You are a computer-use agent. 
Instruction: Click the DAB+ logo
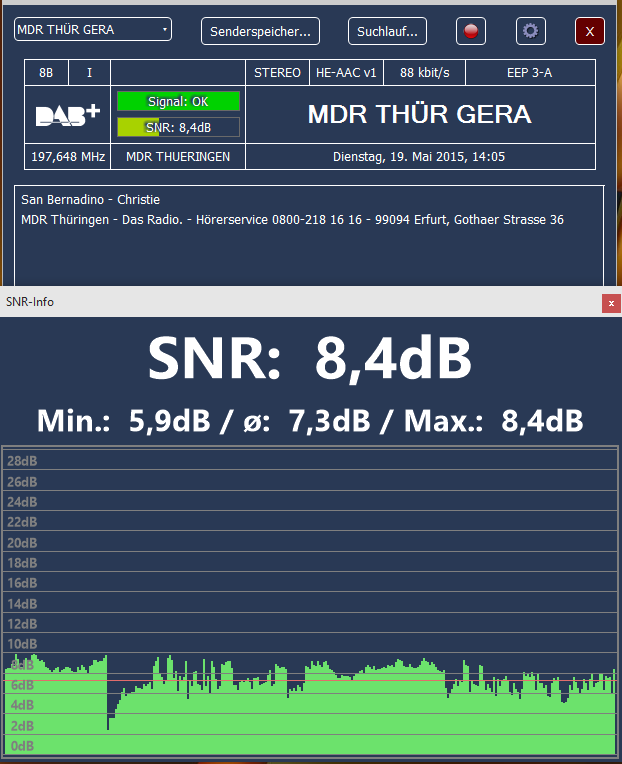point(68,115)
